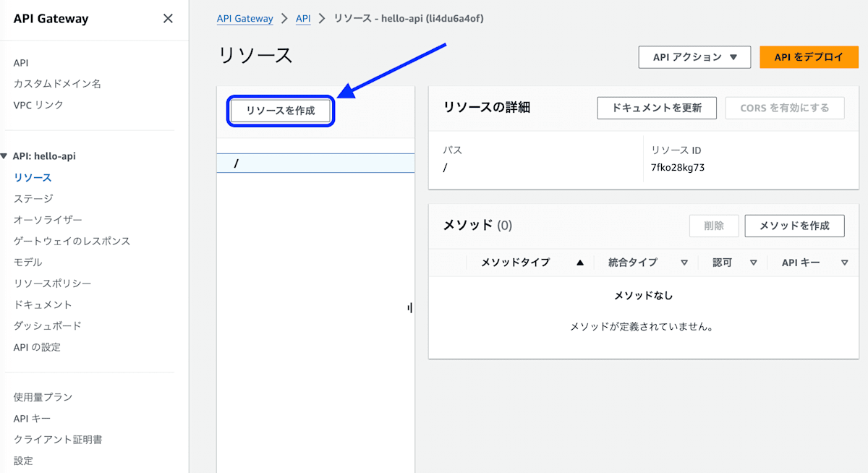Screen dimensions: 868x473
Task: Select モデル in sidebar
Action: 27,262
